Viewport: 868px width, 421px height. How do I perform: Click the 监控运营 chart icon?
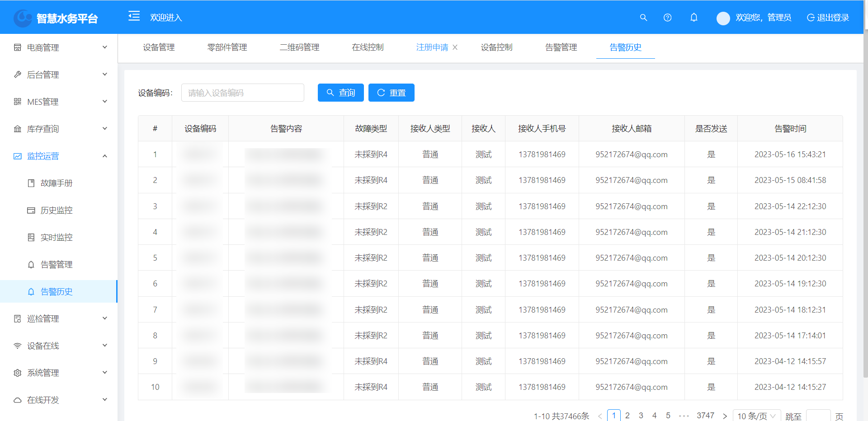(18, 156)
